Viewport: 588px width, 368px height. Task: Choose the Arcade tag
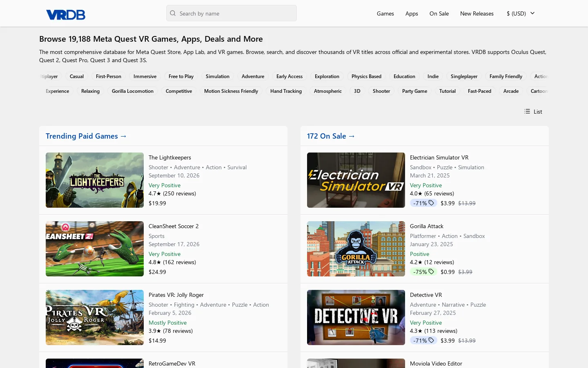point(511,91)
